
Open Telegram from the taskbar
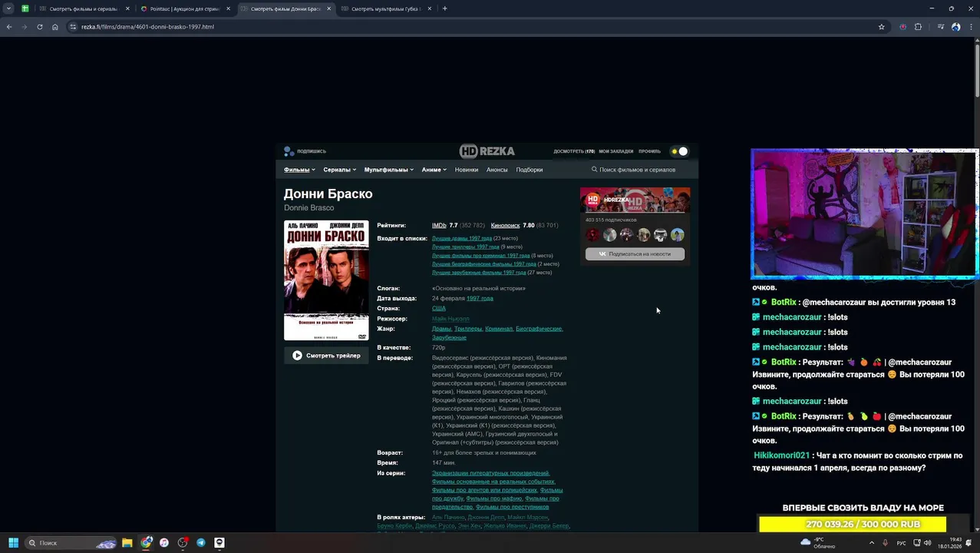[x=201, y=542]
